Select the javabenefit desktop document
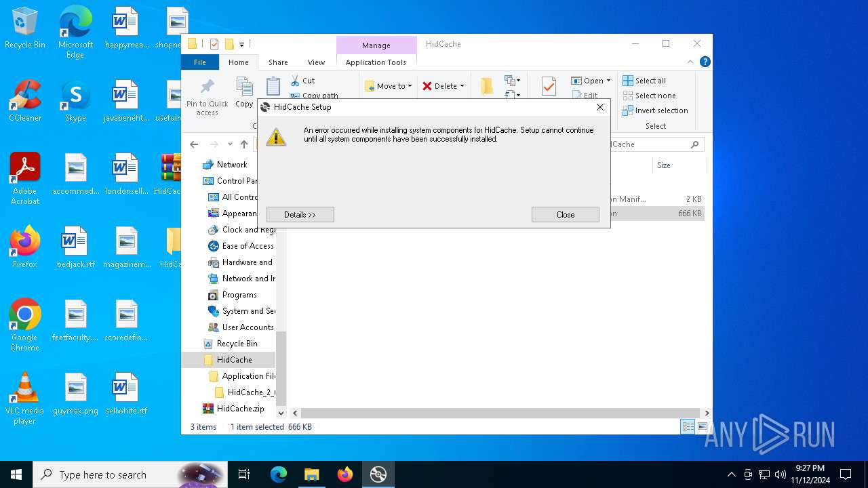The image size is (868, 488). (126, 102)
